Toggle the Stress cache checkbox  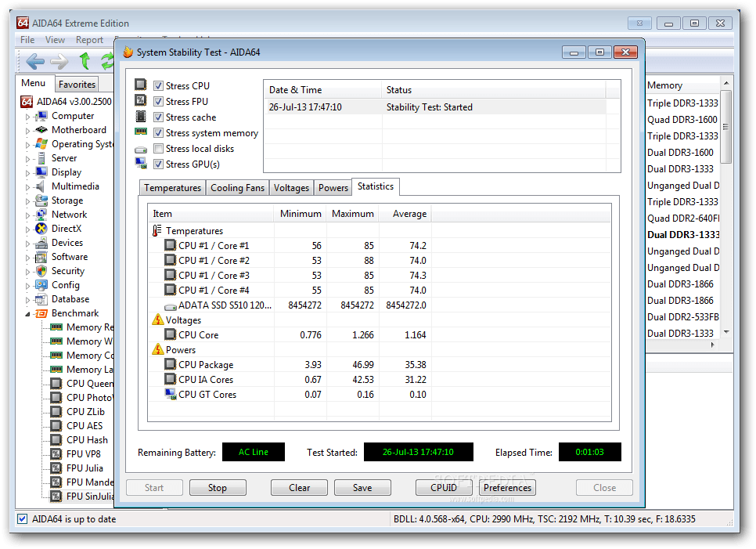point(158,117)
